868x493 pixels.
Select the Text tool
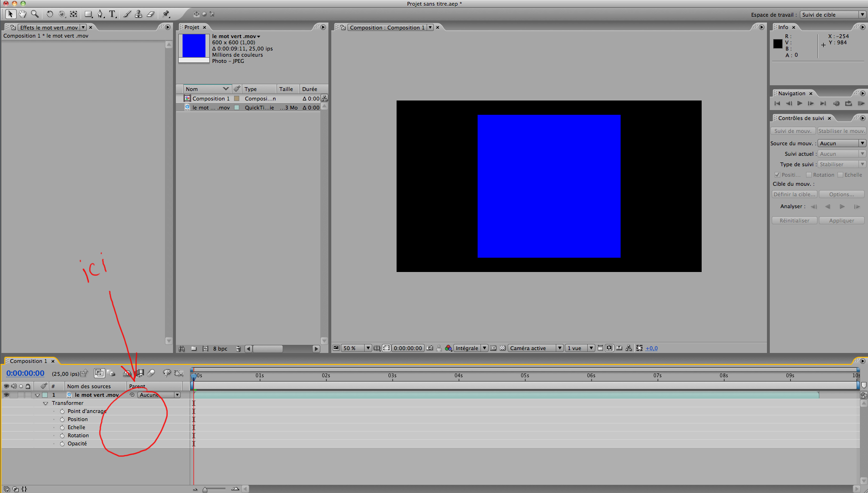[112, 14]
